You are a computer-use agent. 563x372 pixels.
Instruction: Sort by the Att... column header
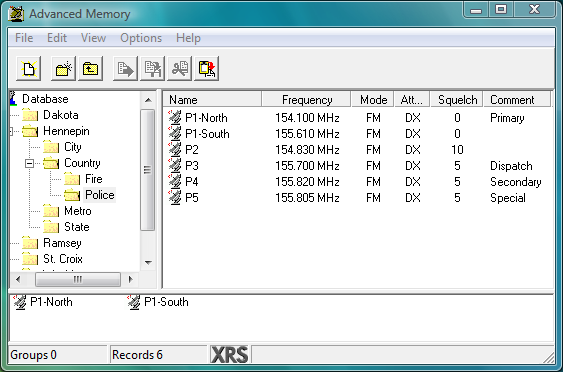click(x=413, y=99)
